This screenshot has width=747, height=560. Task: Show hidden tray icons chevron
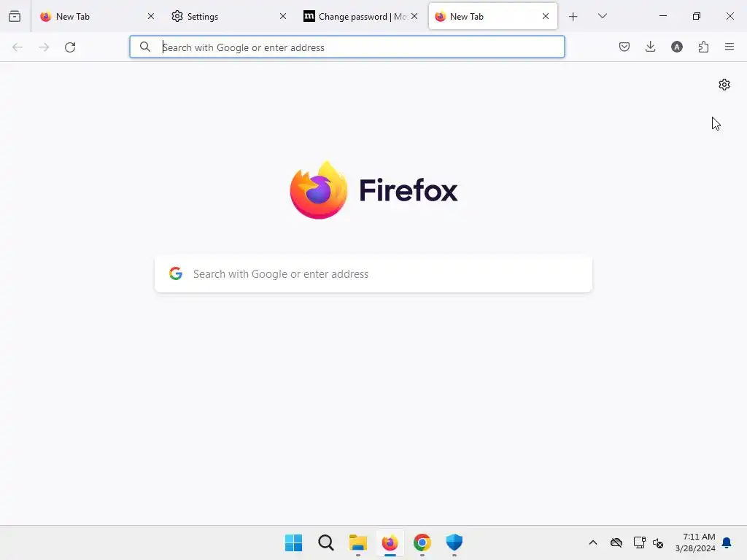pos(592,542)
